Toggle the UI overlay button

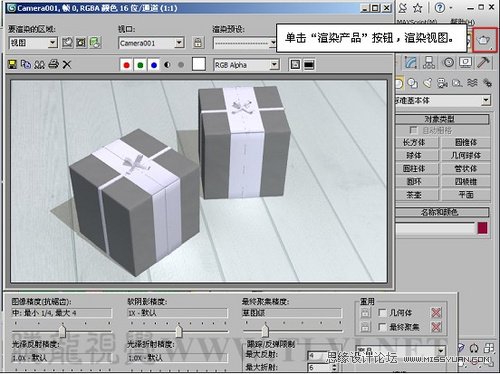click(x=295, y=65)
